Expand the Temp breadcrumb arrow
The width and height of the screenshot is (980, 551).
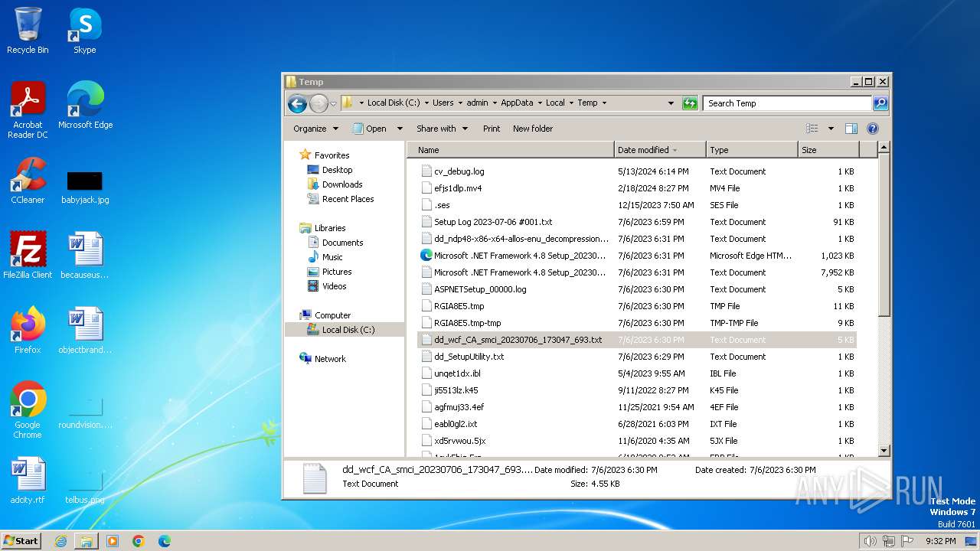tap(604, 103)
